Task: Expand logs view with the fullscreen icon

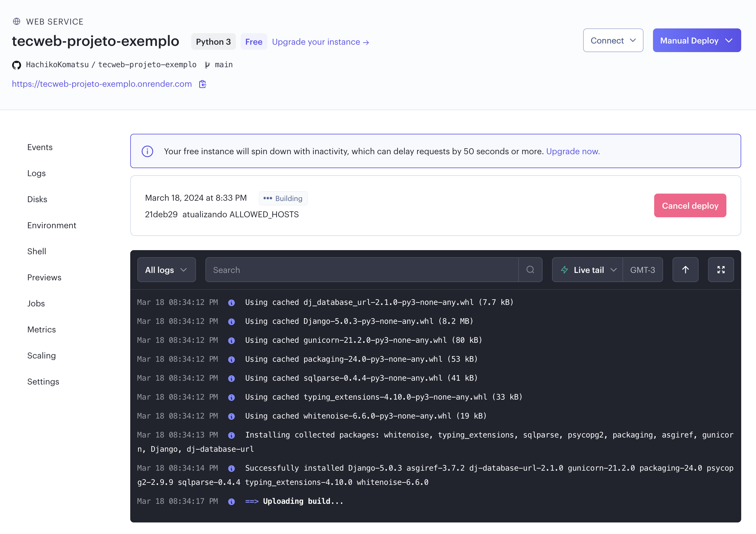Action: tap(721, 270)
